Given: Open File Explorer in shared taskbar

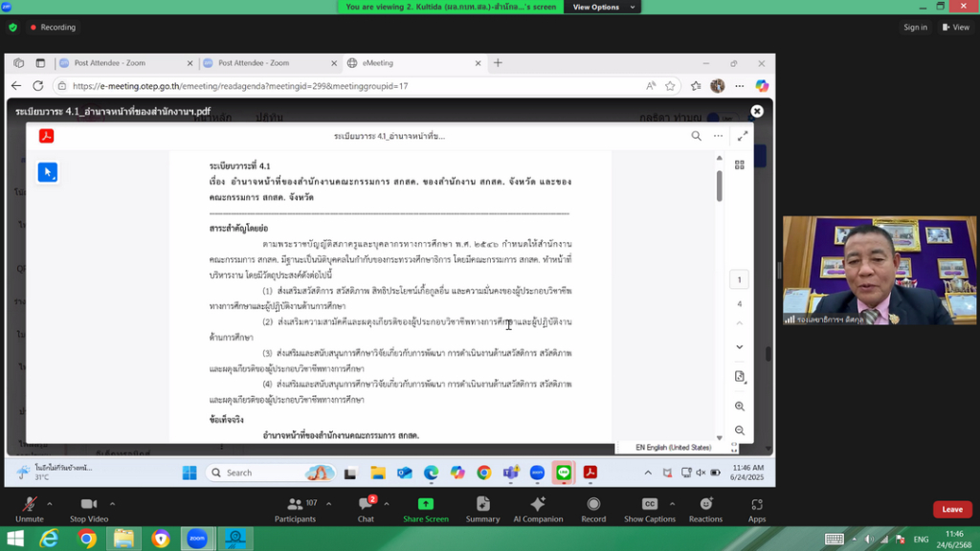Looking at the screenshot, I should [x=377, y=473].
